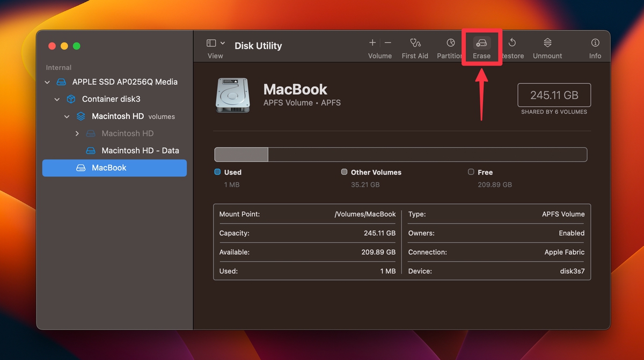Collapse the APPLE SSD AP0256Q Media entry
This screenshot has width=644, height=360.
point(47,82)
